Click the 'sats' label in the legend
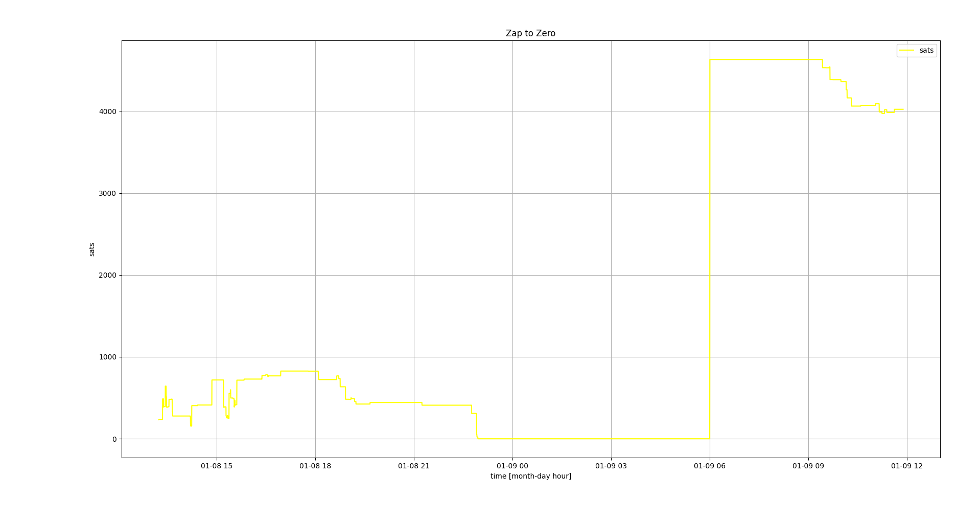980x521 pixels. (x=926, y=51)
